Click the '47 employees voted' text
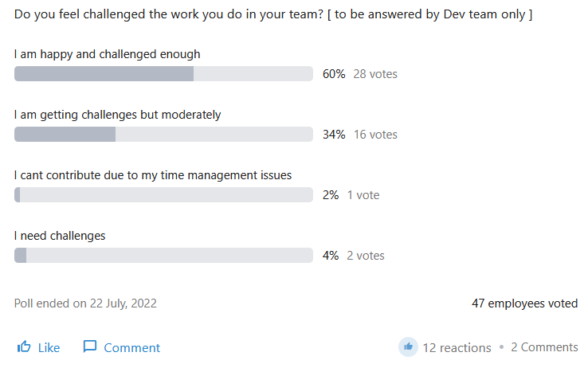Screen dimensions: 588x368 point(524,303)
